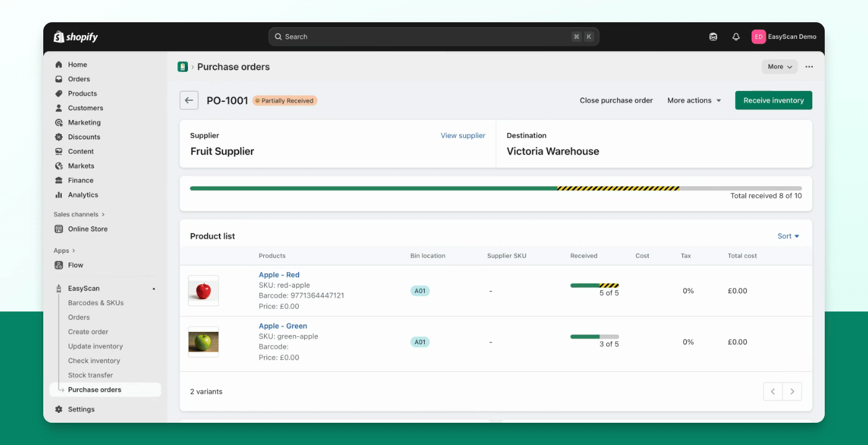Expand the Apps section
The width and height of the screenshot is (868, 445).
[x=64, y=251]
